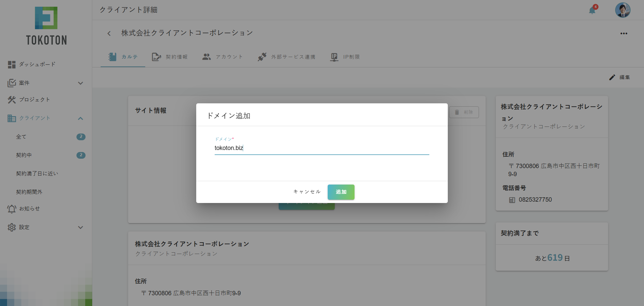This screenshot has height=306, width=644.
Task: Open the ダッシュボード icon in the sidebar
Action: tap(11, 64)
